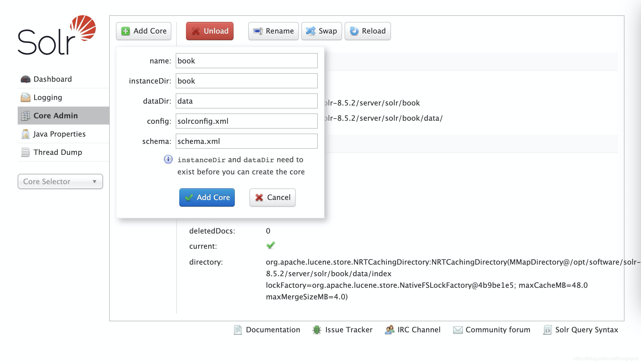This screenshot has height=364, width=641.
Task: Click the info icon about instanceDir
Action: (168, 159)
